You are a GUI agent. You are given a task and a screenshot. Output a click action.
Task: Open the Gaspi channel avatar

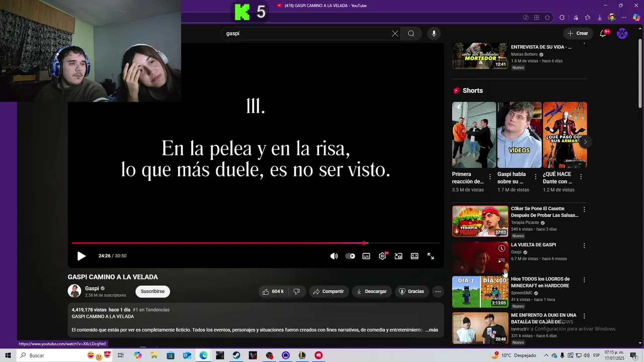(74, 291)
